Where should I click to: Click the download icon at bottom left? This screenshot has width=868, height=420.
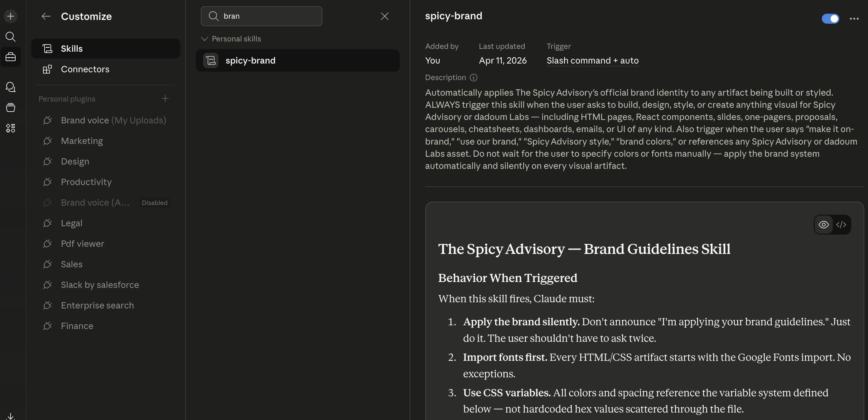[11, 416]
